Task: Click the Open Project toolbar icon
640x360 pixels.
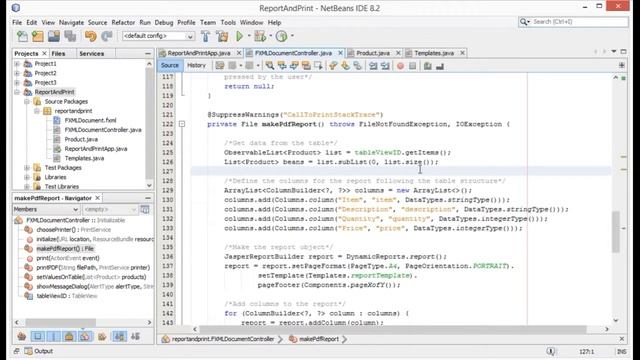Action: coord(53,36)
